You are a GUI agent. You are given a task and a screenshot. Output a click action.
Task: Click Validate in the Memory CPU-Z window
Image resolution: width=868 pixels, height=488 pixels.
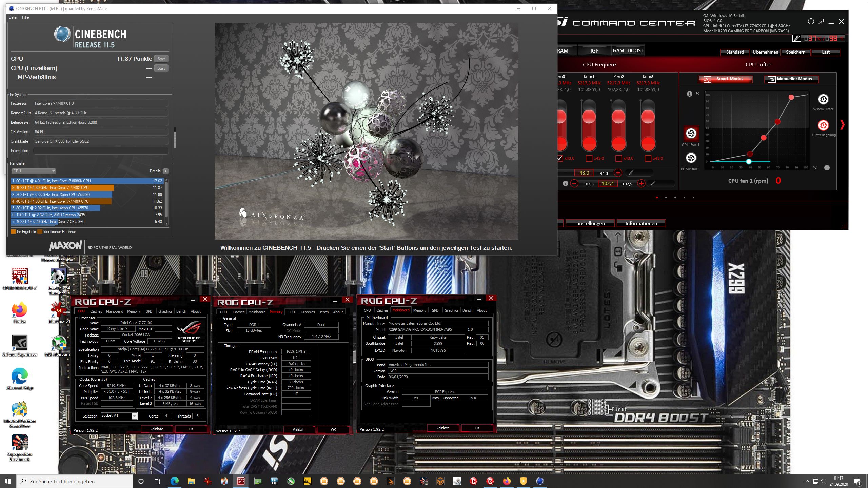(x=299, y=430)
